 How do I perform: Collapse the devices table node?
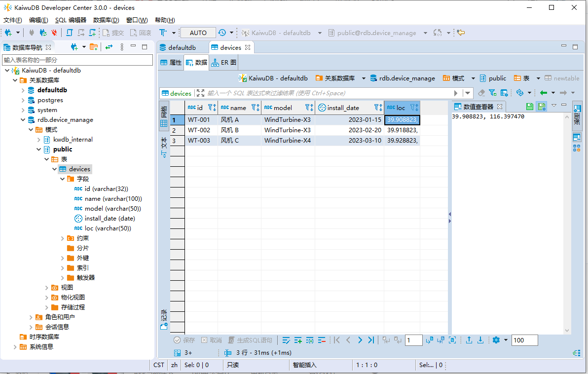click(54, 169)
